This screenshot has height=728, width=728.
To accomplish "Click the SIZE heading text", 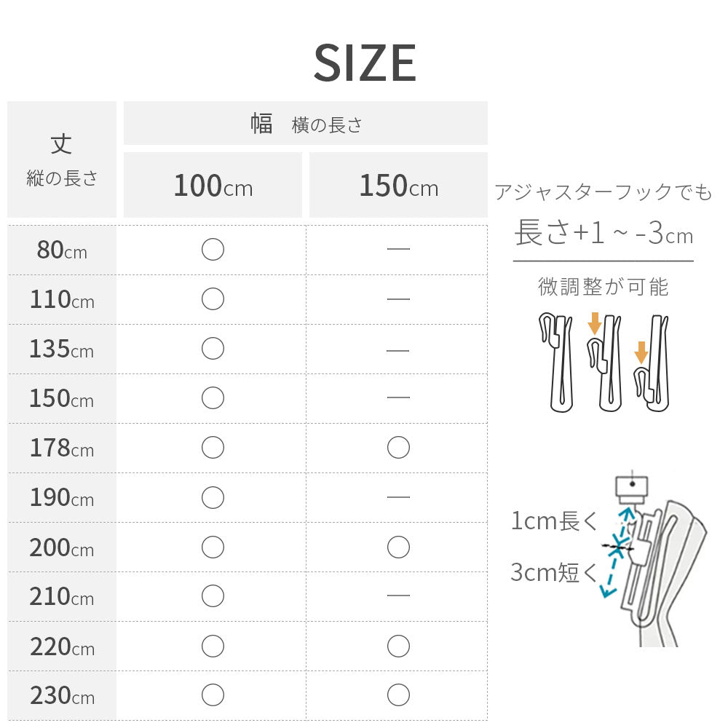I will [365, 63].
